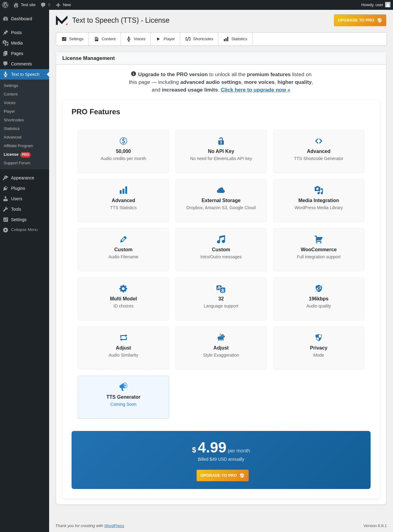Screen dimensions: 393x532
Task: Click the Coming Soon text
Action: [123, 404]
